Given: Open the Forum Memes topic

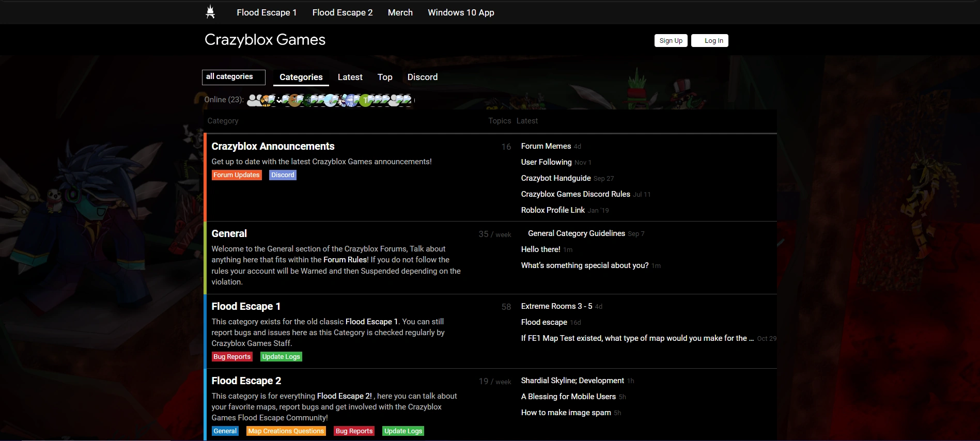Looking at the screenshot, I should [x=546, y=146].
